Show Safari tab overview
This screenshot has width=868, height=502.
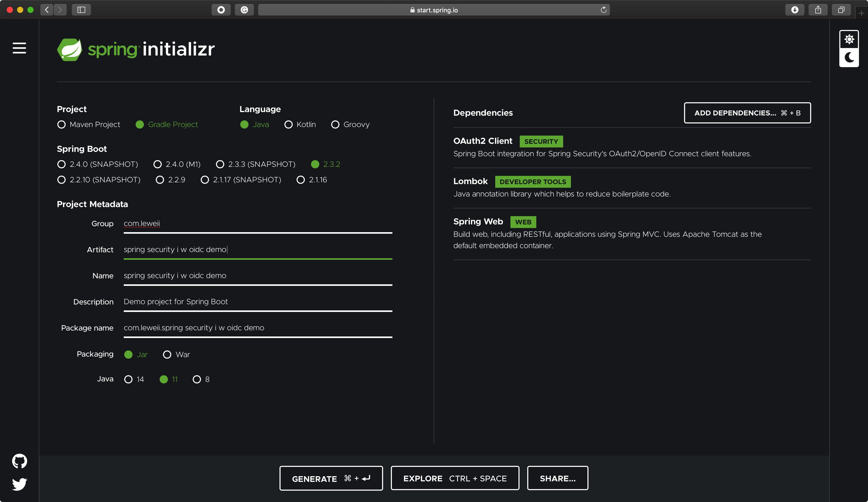[x=841, y=10]
